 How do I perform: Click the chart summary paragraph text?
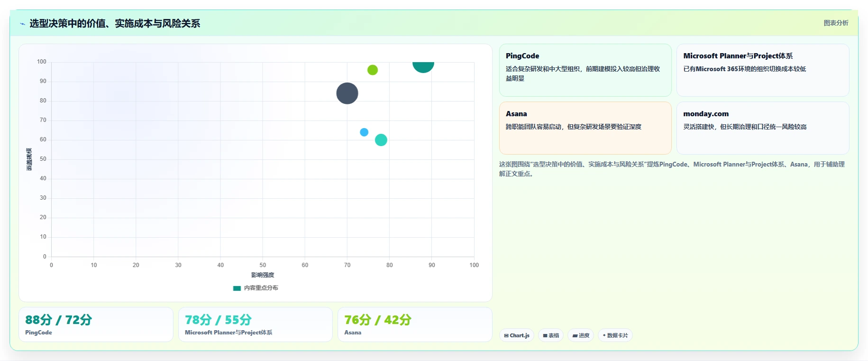coord(672,169)
